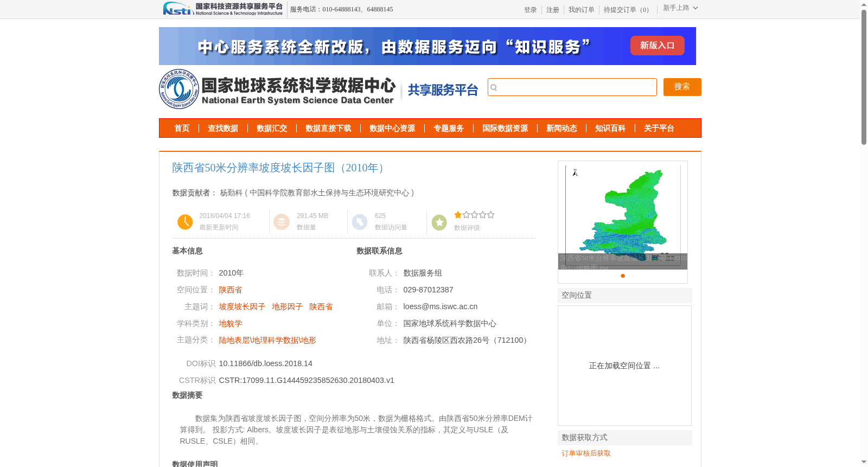Click the contributor name 杨勤科
This screenshot has height=467, width=868.
tap(231, 193)
